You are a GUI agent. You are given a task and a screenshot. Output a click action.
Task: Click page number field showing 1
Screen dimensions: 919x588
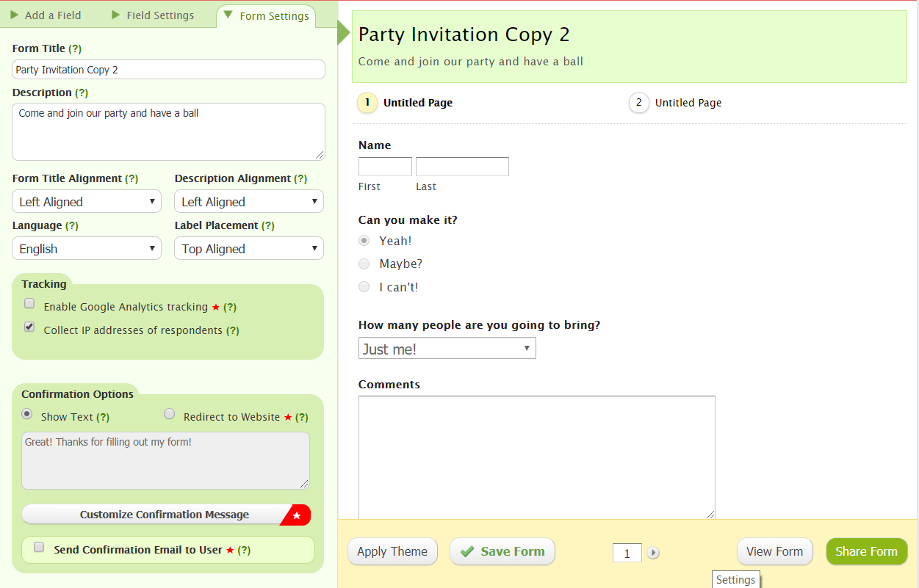(x=627, y=553)
